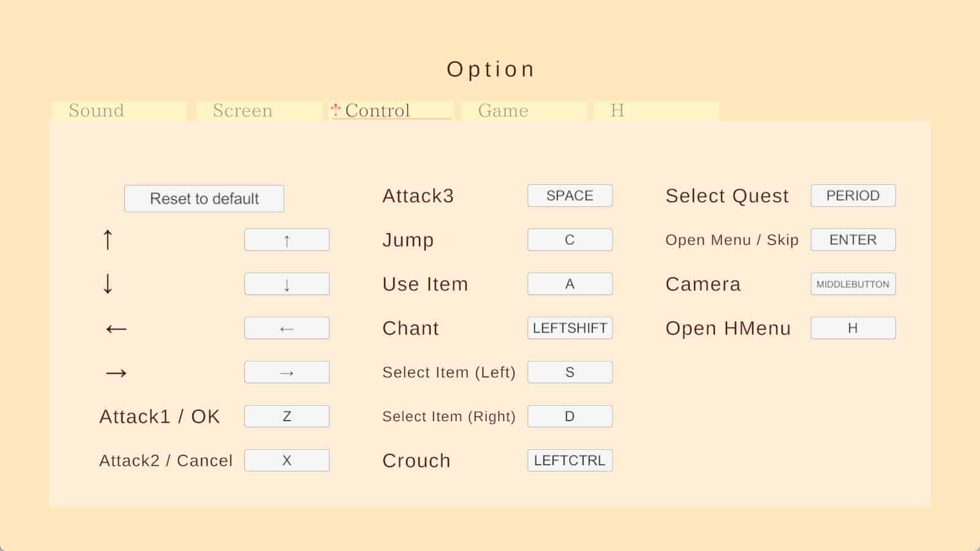Select the Game tab
Image resolution: width=980 pixels, height=551 pixels.
[x=523, y=111]
